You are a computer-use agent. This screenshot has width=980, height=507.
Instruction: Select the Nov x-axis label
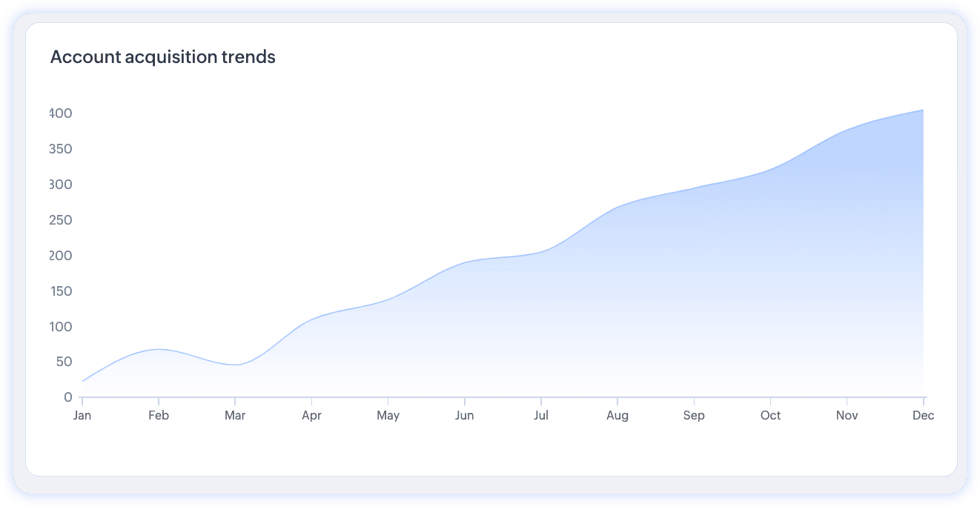tap(847, 415)
